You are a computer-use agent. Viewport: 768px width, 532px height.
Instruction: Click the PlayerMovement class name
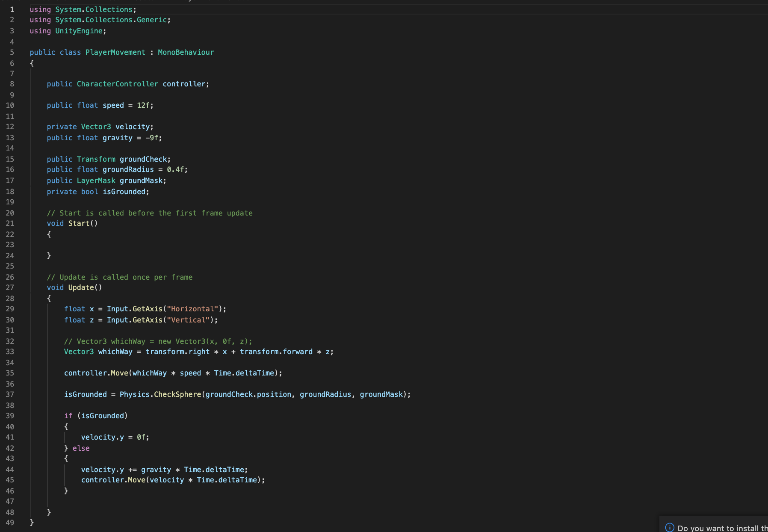115,52
